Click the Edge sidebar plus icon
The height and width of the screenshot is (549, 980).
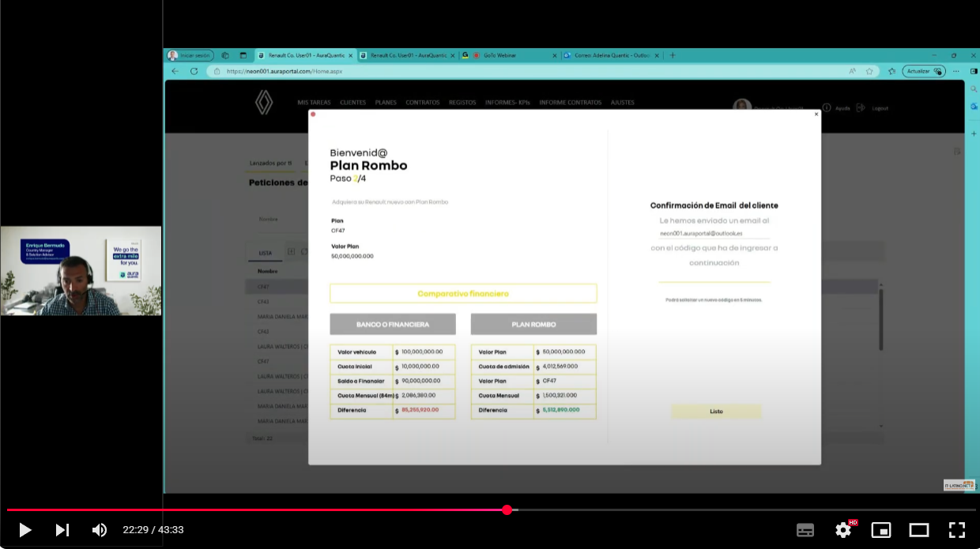pyautogui.click(x=974, y=134)
